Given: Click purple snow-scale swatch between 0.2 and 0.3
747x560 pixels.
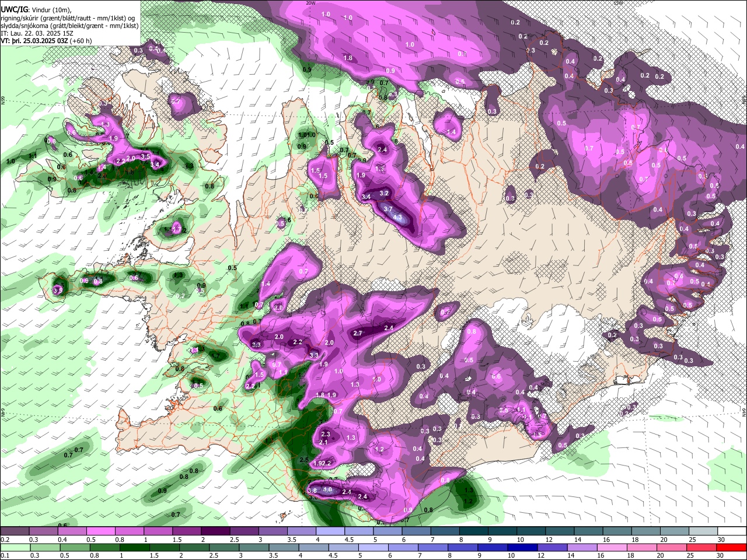Looking at the screenshot, I should (x=15, y=531).
